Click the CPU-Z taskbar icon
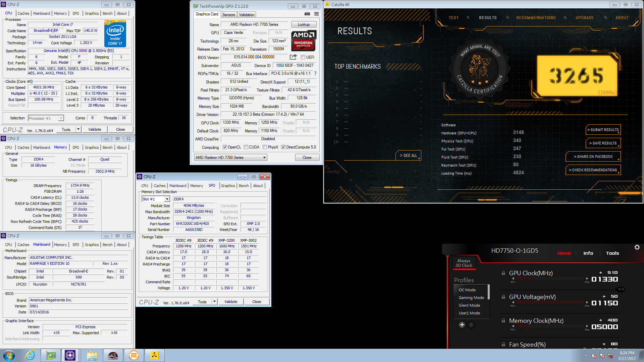 [x=70, y=355]
